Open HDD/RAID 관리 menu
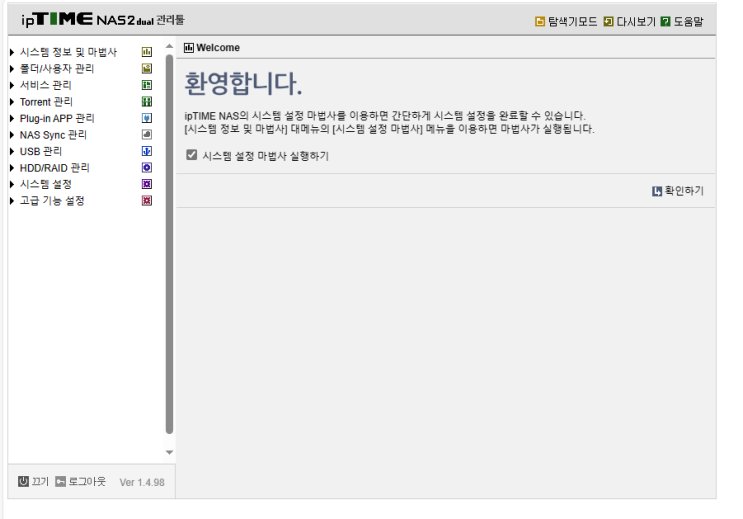The height and width of the screenshot is (519, 743). [x=54, y=168]
